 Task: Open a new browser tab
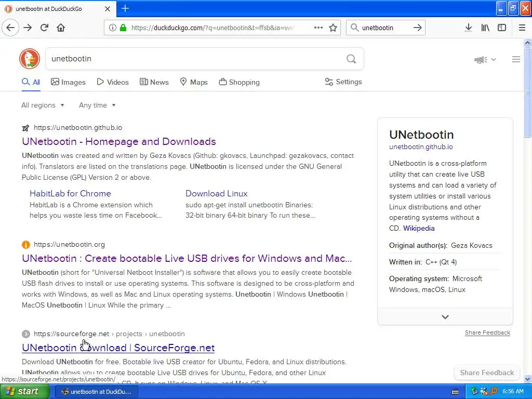(125, 8)
